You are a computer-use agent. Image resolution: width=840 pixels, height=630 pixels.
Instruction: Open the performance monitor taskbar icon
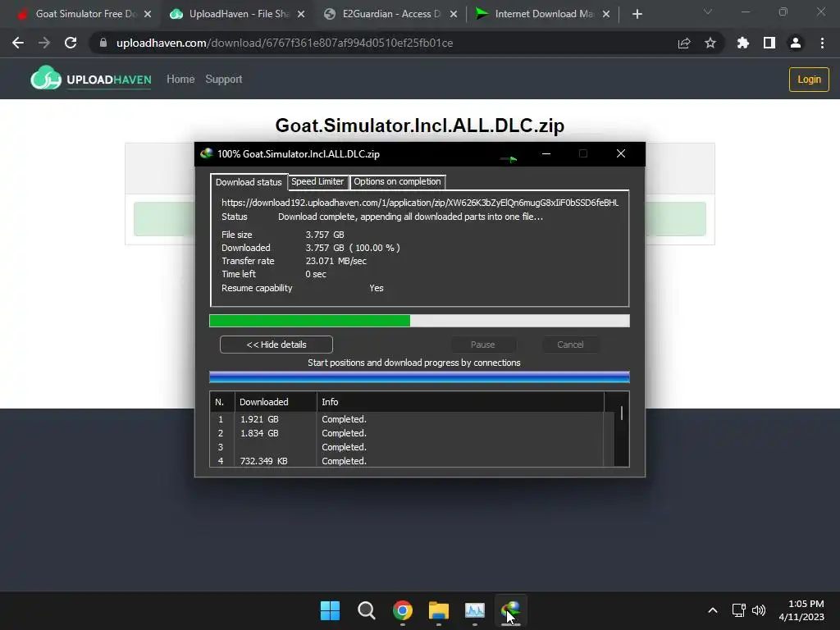click(475, 610)
